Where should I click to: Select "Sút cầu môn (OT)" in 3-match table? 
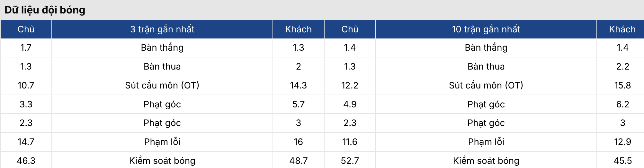[x=162, y=85]
